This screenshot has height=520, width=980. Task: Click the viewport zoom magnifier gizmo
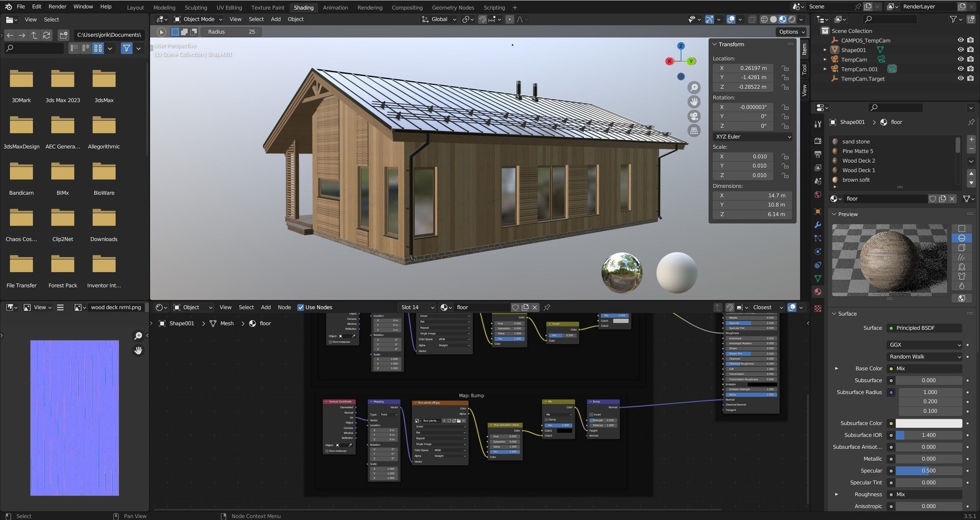[694, 87]
